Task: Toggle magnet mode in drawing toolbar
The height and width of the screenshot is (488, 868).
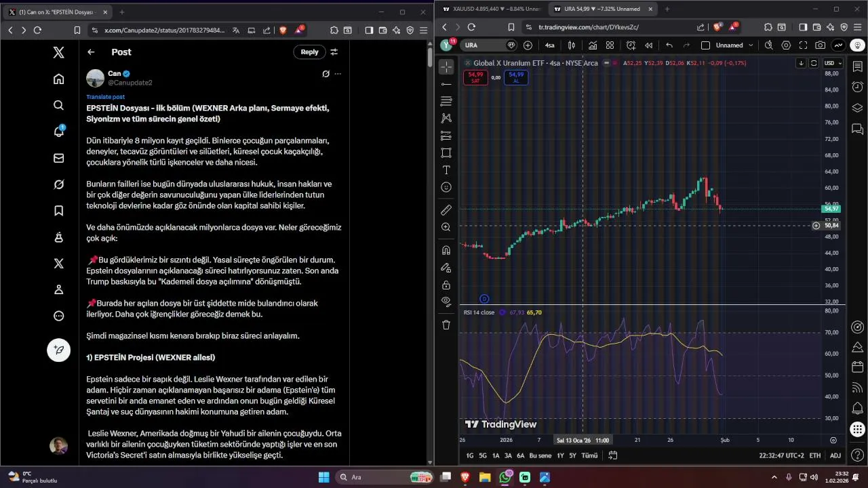Action: tap(446, 250)
